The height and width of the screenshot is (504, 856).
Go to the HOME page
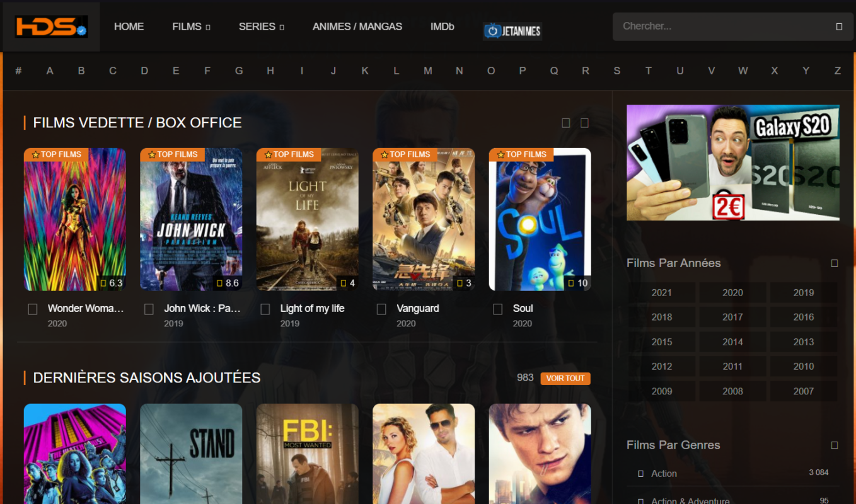point(129,26)
